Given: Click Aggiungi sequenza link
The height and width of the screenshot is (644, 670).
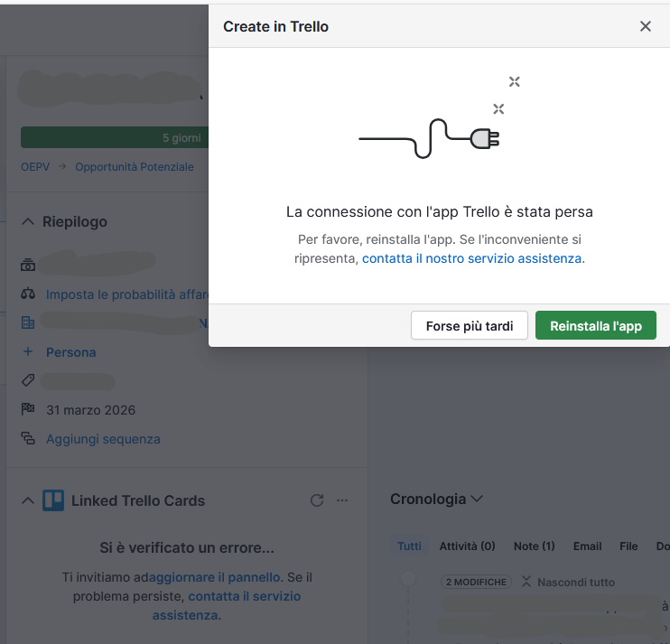Looking at the screenshot, I should 103,439.
